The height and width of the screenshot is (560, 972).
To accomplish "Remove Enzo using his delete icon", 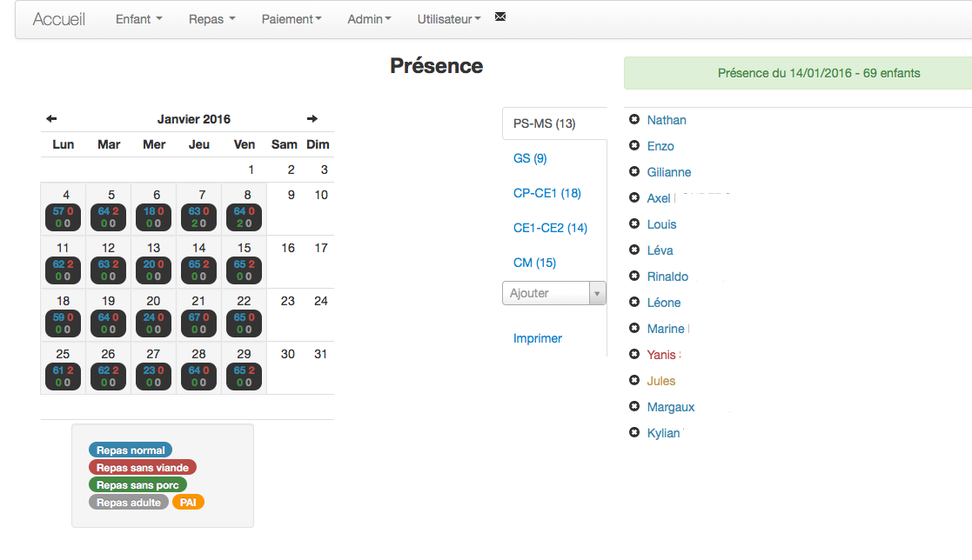I will [x=634, y=146].
